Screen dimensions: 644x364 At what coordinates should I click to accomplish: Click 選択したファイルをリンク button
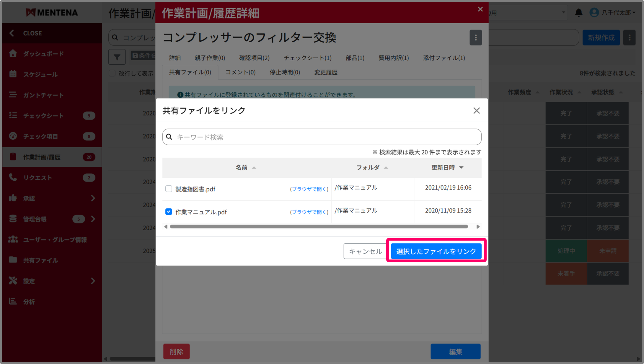(x=436, y=251)
